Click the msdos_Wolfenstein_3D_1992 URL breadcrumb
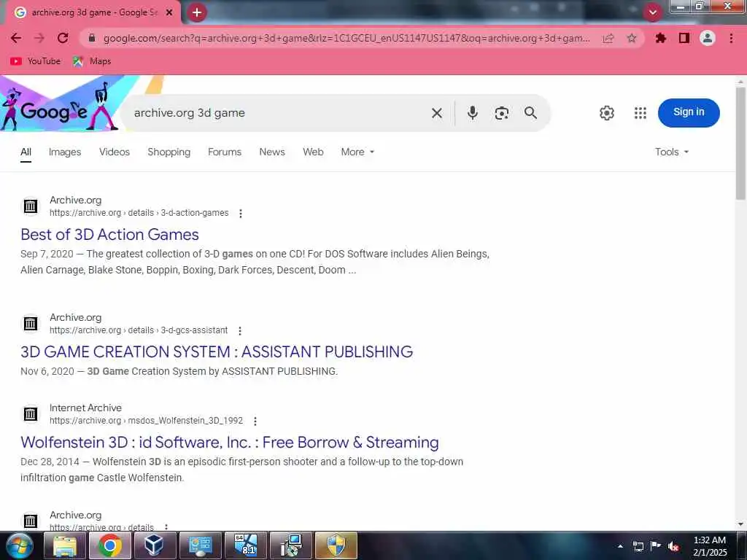The width and height of the screenshot is (747, 560). pos(146,421)
